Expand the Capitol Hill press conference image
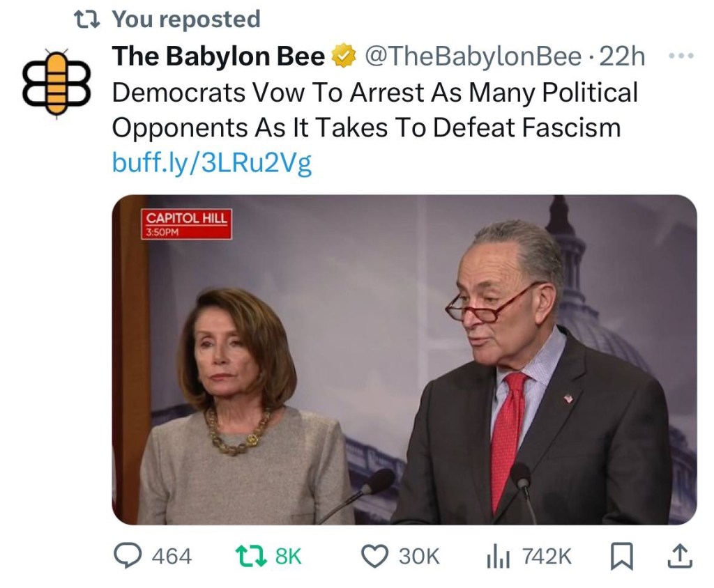The height and width of the screenshot is (588, 714). point(404,359)
